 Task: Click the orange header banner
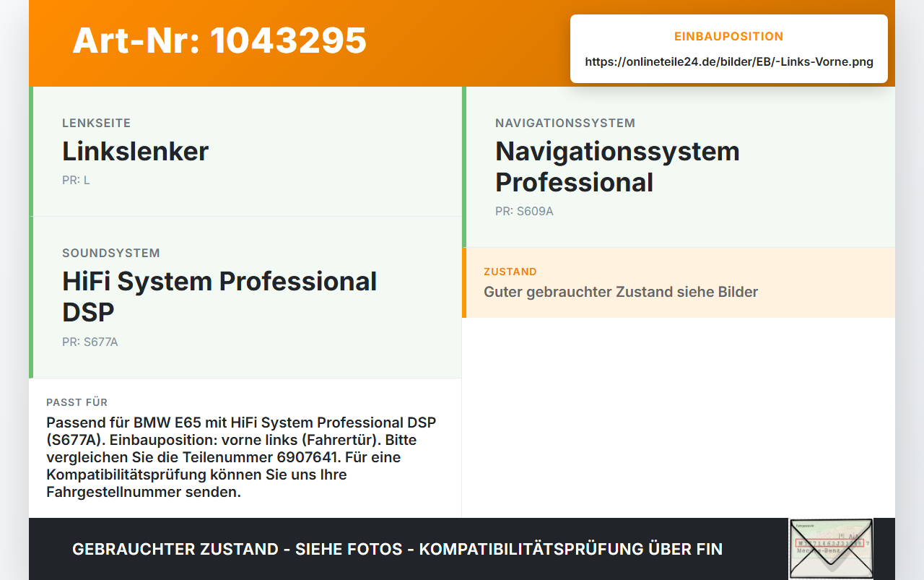462,43
